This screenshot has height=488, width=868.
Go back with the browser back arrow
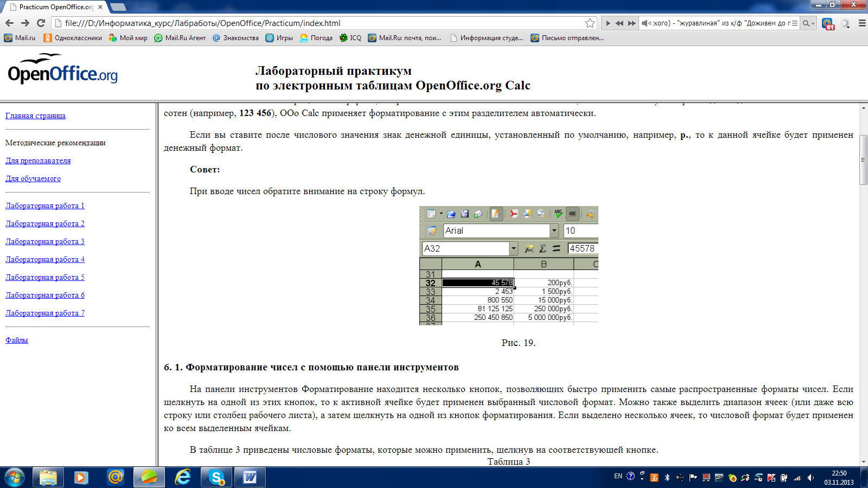9,23
